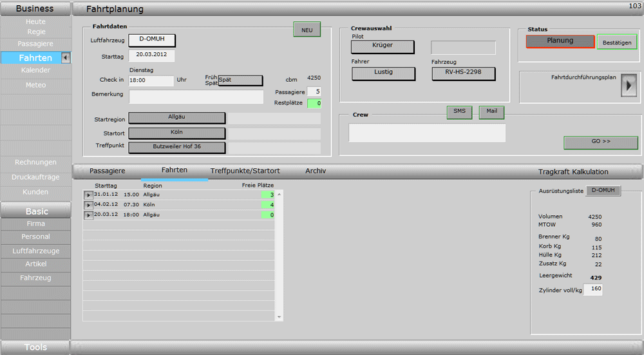This screenshot has width=644, height=355.
Task: Open the Startort selector showing Köln
Action: coord(177,133)
